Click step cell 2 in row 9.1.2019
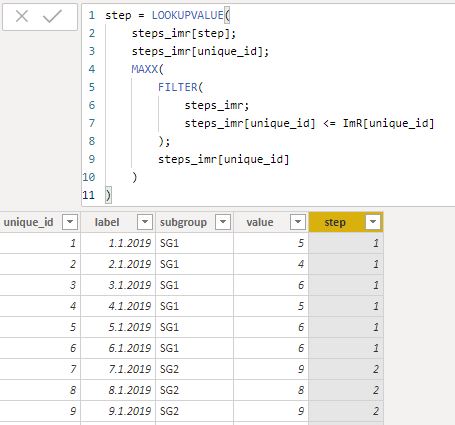 (x=346, y=411)
